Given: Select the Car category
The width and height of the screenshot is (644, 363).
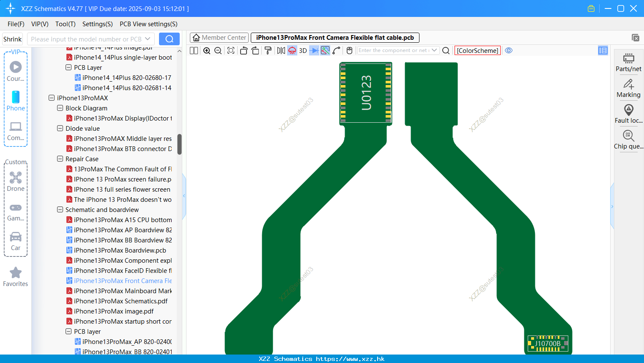Looking at the screenshot, I should (x=16, y=241).
